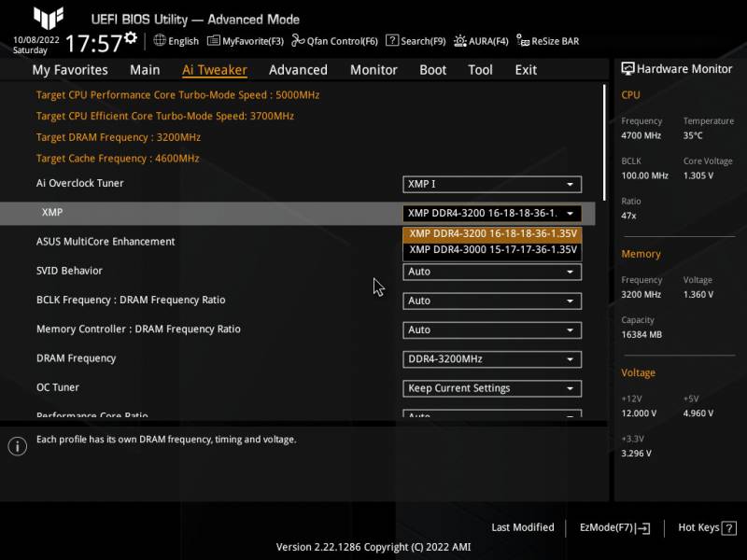This screenshot has height=560, width=747.
Task: Click the 12.000 V reading
Action: tap(639, 413)
